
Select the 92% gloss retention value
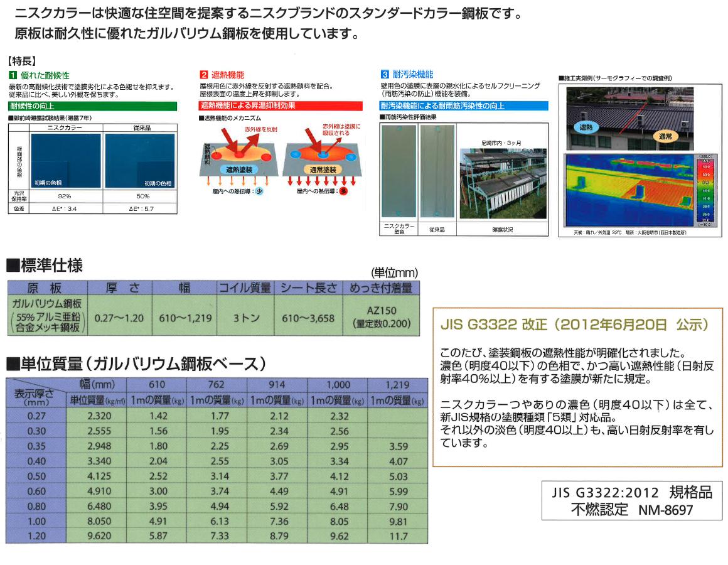pos(65,196)
